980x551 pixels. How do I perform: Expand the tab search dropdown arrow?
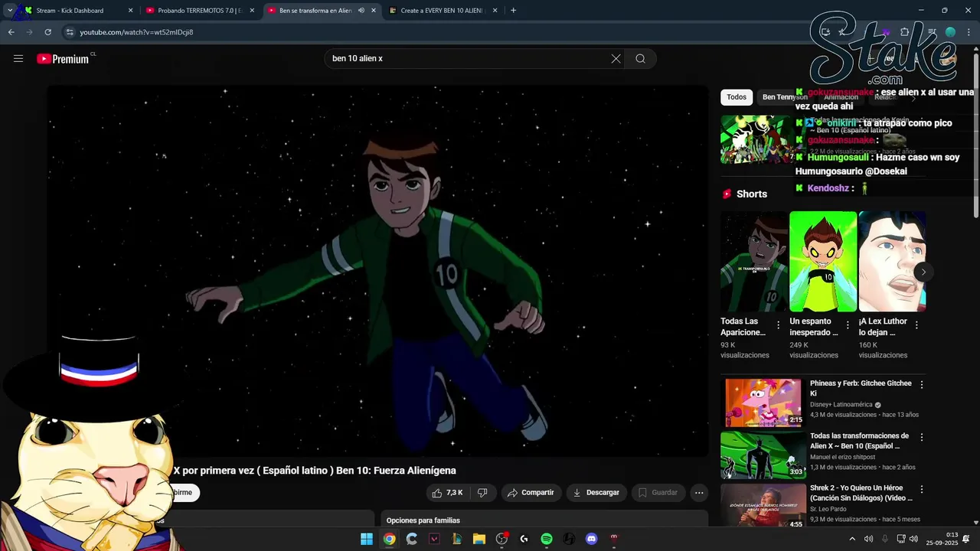click(9, 10)
